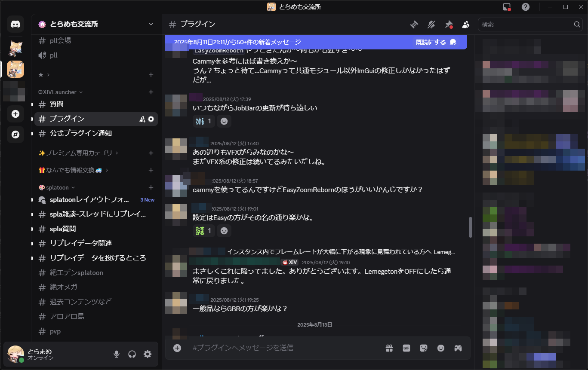Open the とらめも交流所 server dropdown menu
588x370 pixels.
(96, 24)
